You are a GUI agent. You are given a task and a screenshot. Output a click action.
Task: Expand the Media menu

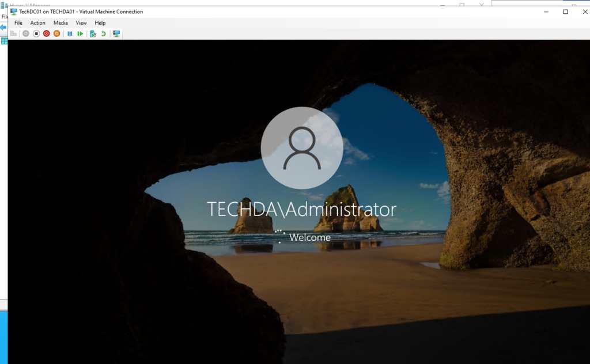tap(60, 23)
